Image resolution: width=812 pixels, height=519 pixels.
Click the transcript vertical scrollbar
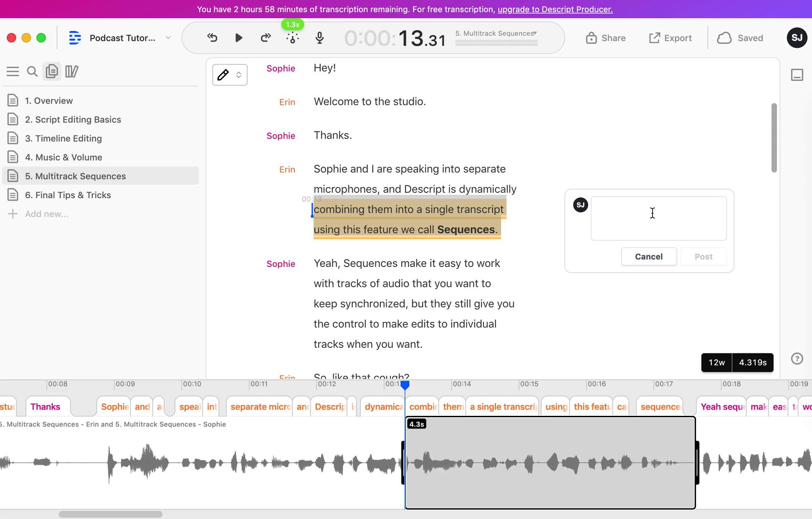tap(774, 138)
